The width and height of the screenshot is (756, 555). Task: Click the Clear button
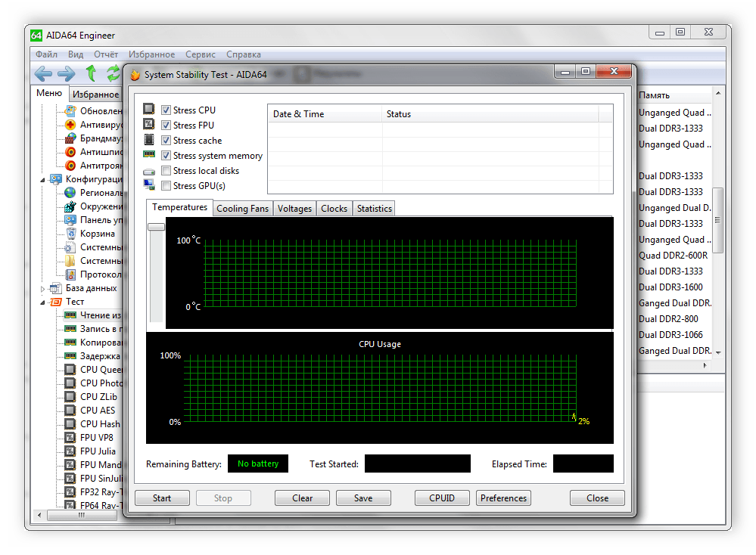click(x=302, y=498)
